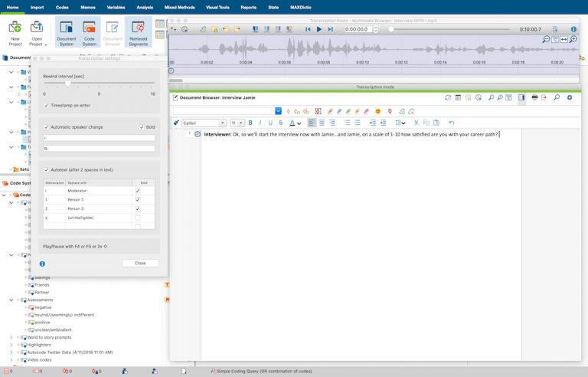Select the red highlighter coding tool
The image size is (588, 377).
(x=330, y=111)
